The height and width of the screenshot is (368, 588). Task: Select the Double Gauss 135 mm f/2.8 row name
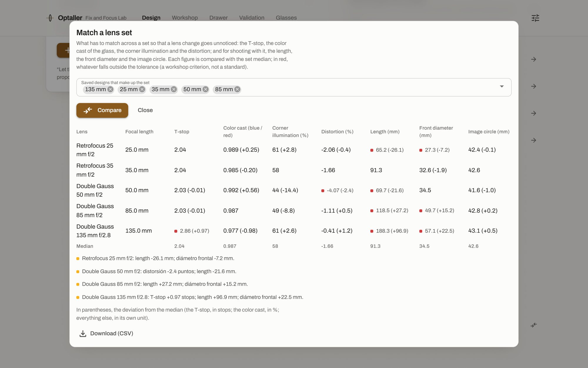coord(95,231)
